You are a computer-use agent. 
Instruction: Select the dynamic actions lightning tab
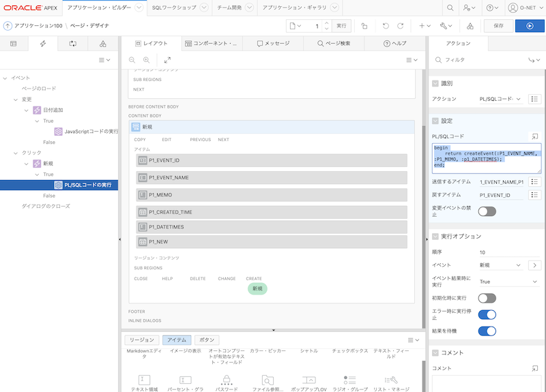[x=43, y=44]
